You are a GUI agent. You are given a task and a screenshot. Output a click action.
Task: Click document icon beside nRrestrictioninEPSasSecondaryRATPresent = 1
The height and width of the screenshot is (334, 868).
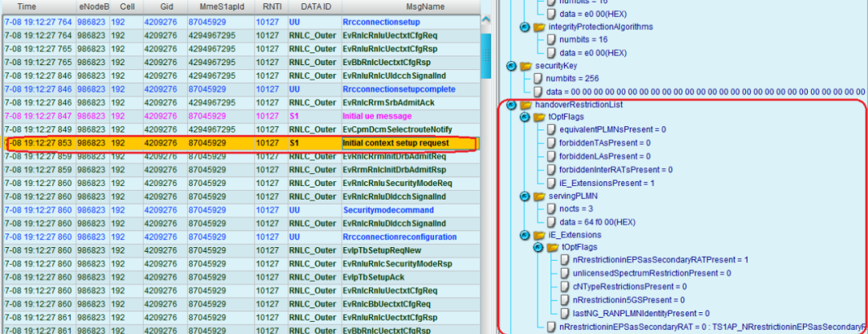564,260
